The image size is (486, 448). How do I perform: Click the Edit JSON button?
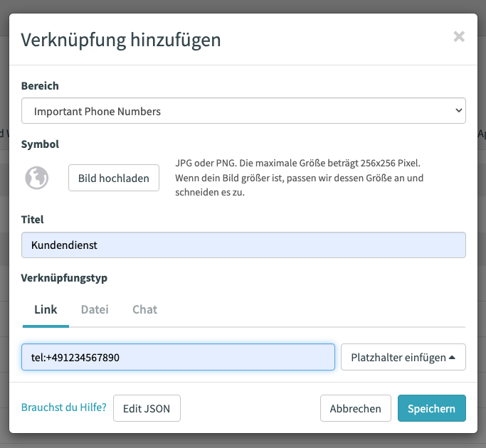(x=147, y=408)
